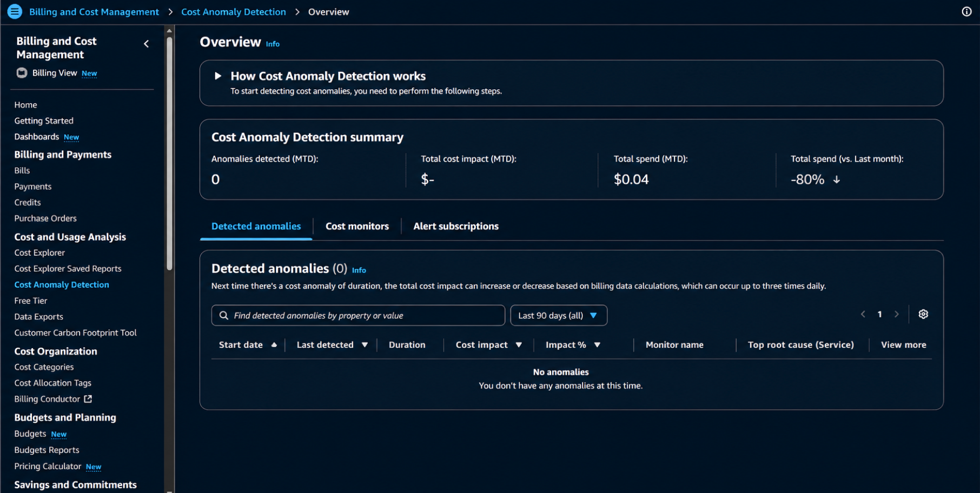The width and height of the screenshot is (980, 493).
Task: Click the Billing View icon
Action: click(x=22, y=73)
